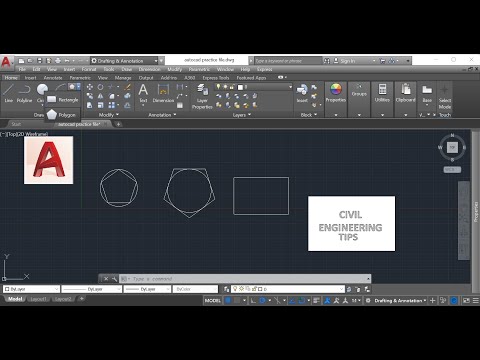This screenshot has width=480, height=360.
Task: Toggle ortho mode in status bar
Action: click(x=253, y=300)
